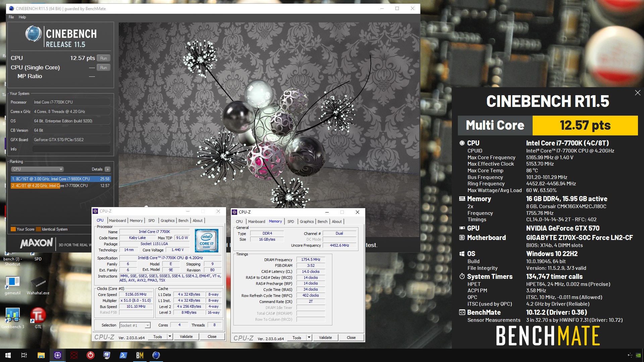644x362 pixels.
Task: Click the Windows Start button
Action: [8, 355]
